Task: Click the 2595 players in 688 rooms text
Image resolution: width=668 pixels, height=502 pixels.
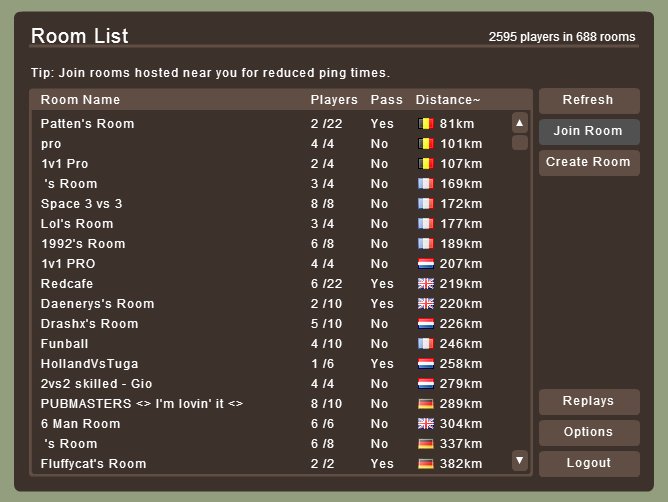Action: [x=562, y=37]
